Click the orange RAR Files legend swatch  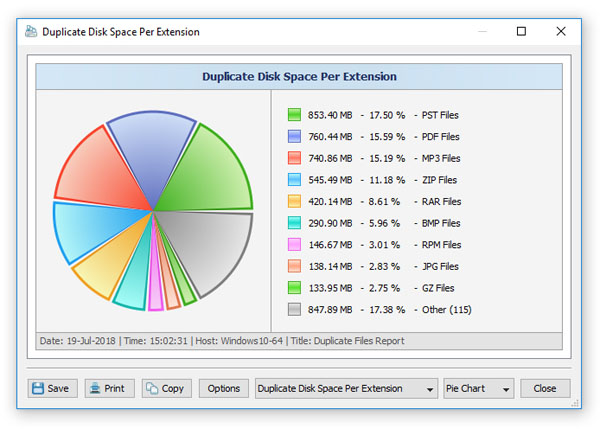coord(294,201)
